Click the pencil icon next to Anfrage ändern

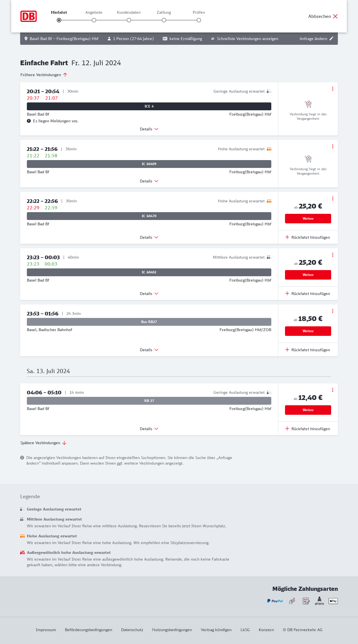click(x=331, y=39)
